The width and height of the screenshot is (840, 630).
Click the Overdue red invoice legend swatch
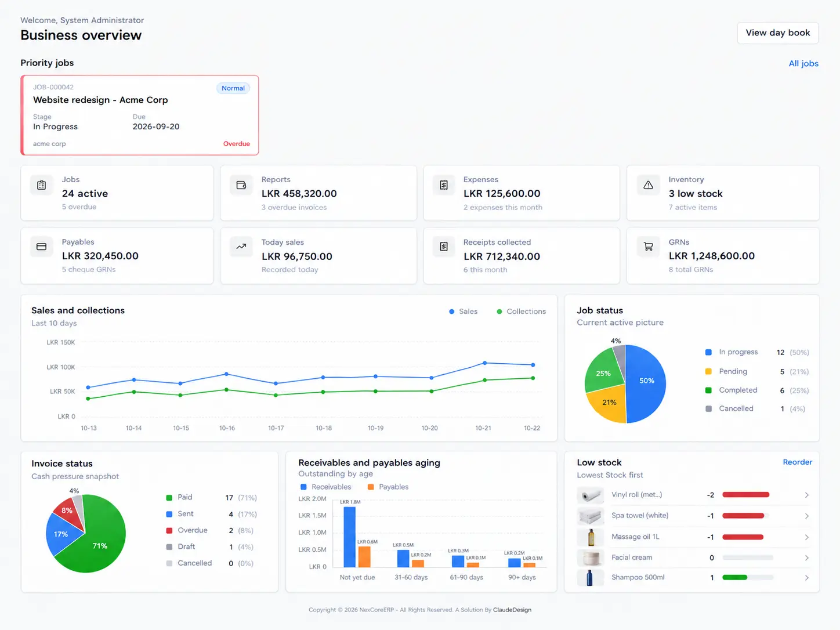coord(169,531)
